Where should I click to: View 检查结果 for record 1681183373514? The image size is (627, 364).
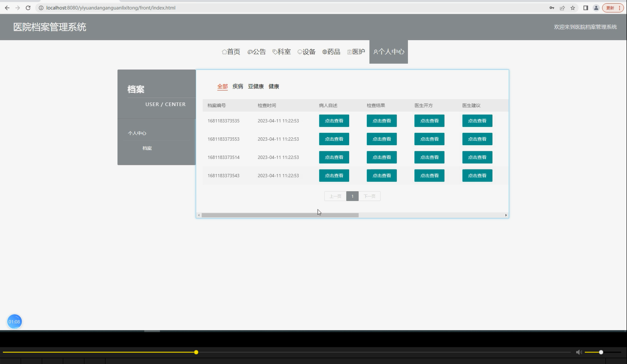click(382, 157)
